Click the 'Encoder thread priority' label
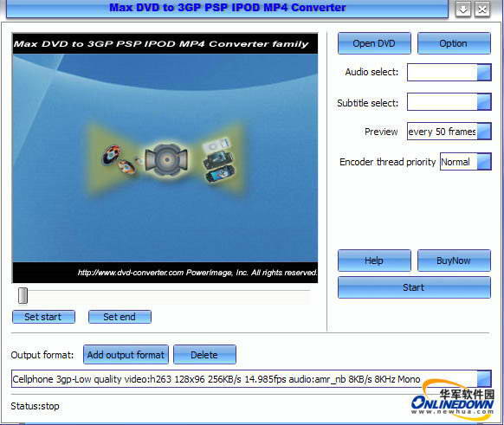Screen dimensions: 504x425 coord(387,162)
